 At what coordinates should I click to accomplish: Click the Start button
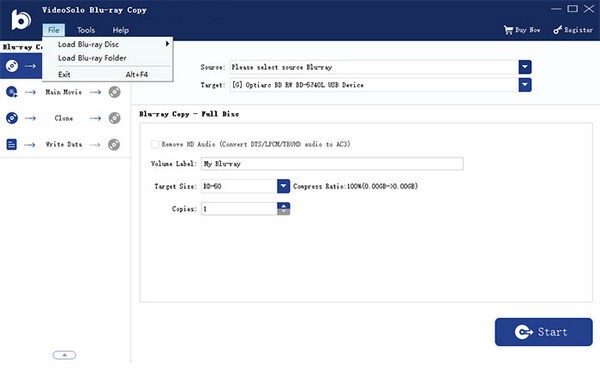543,332
